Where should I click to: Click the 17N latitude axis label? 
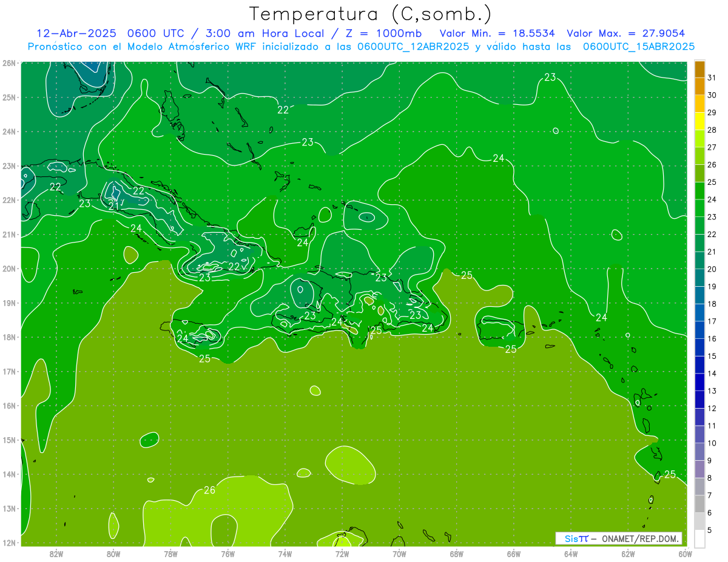pos(8,371)
